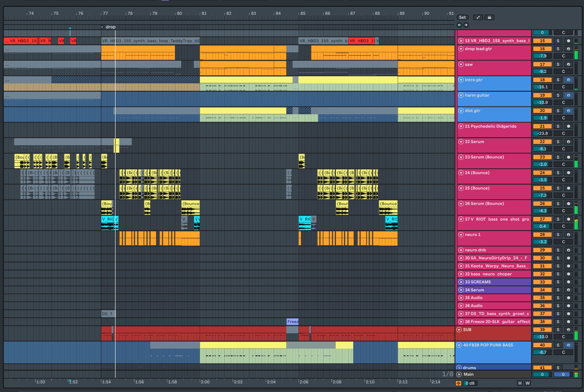Arm the 33 SCREAMS track
Viewport: 584px width, 392px height.
pyautogui.click(x=568, y=282)
